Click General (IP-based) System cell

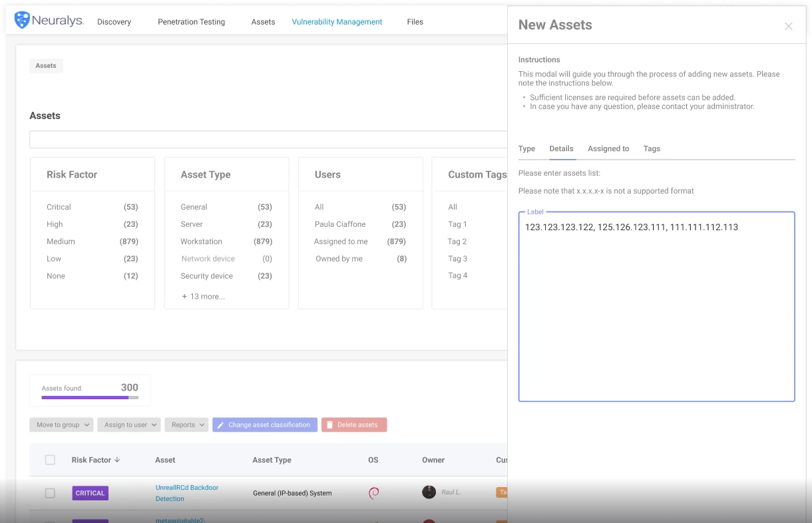292,493
